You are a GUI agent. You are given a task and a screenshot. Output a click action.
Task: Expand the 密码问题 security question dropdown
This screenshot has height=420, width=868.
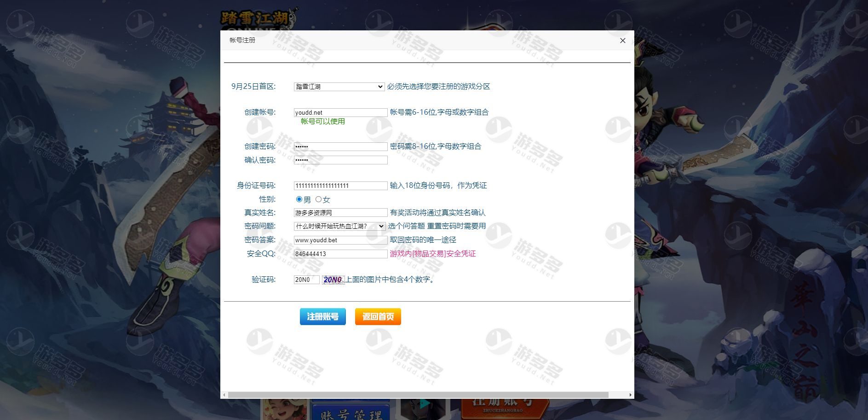[339, 226]
